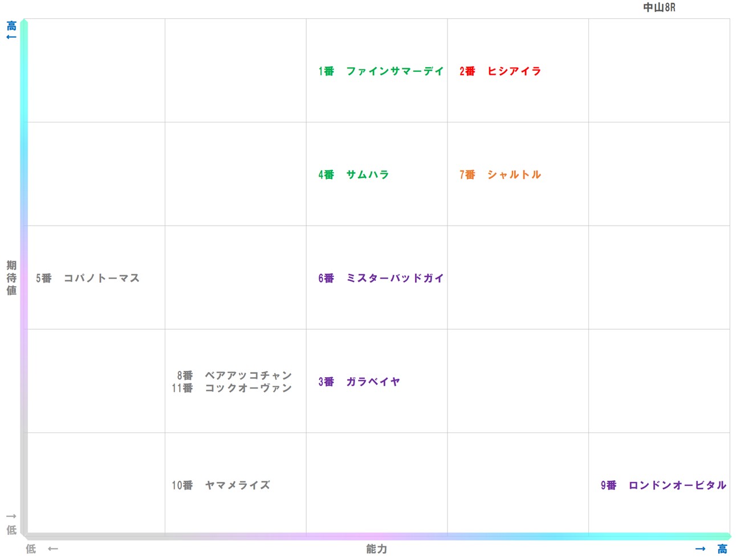
Task: Click the blue right arrow beside 能力 axis 高
Action: 700,549
